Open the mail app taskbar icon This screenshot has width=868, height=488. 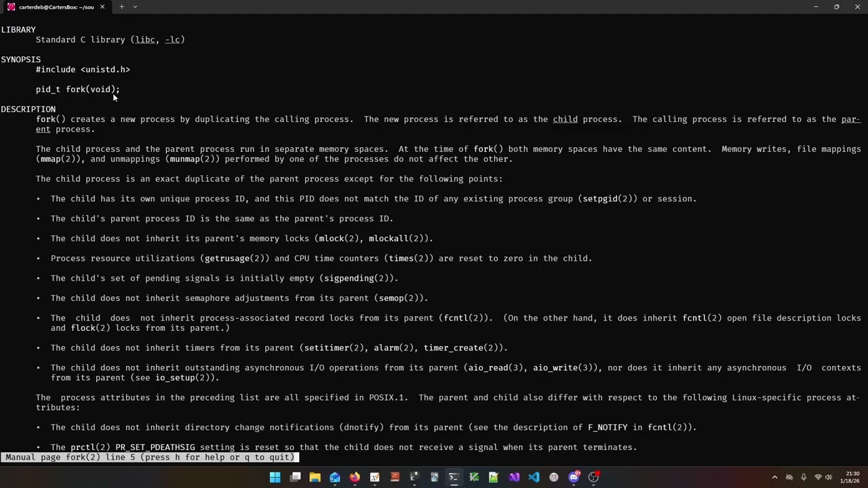pyautogui.click(x=335, y=477)
